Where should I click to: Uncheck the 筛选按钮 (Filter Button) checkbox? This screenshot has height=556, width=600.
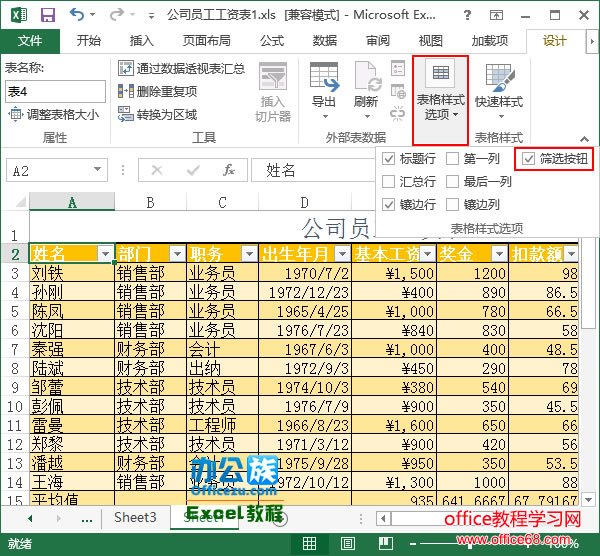point(529,158)
